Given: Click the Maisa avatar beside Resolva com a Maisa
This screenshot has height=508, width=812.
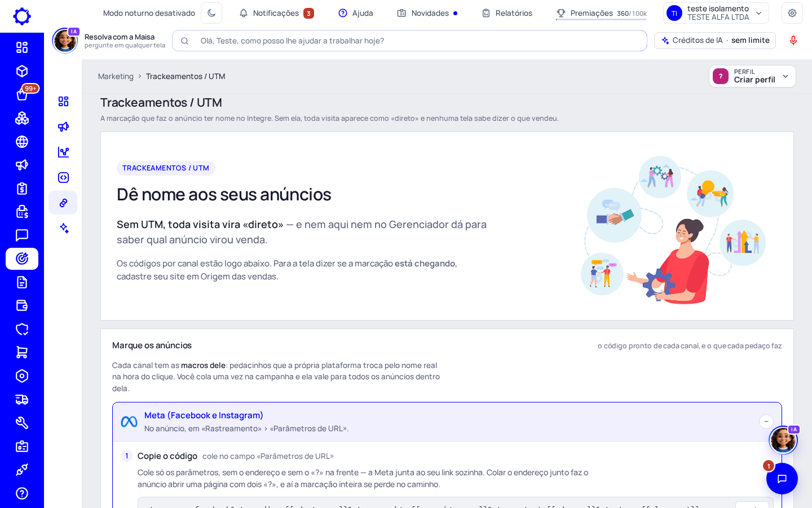Looking at the screenshot, I should (65, 41).
